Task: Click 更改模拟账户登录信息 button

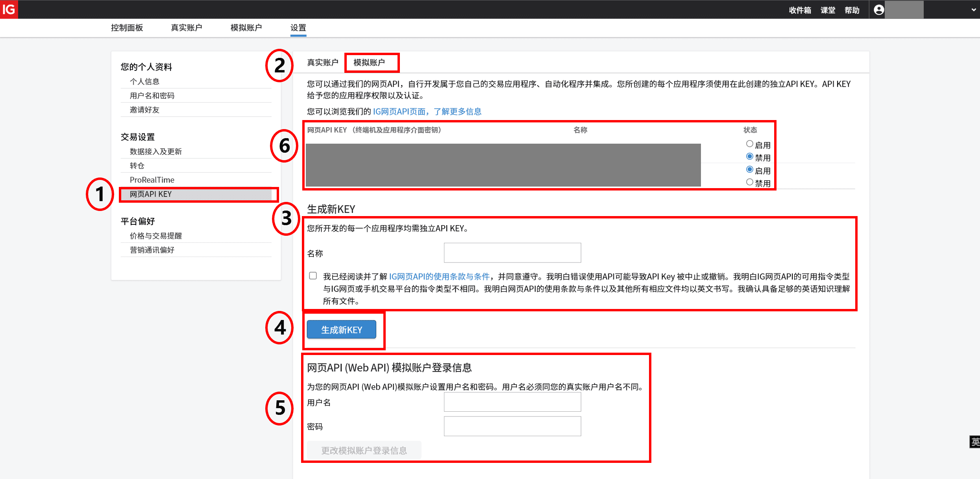Action: [364, 450]
